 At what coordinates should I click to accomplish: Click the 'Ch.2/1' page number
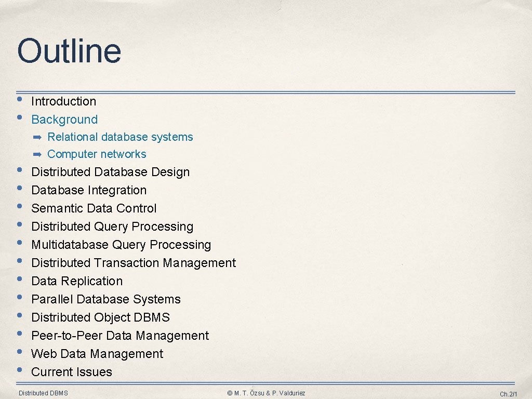508,394
